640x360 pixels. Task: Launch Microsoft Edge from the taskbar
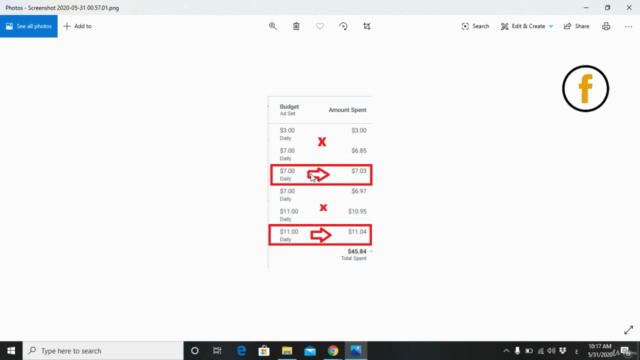tap(241, 351)
